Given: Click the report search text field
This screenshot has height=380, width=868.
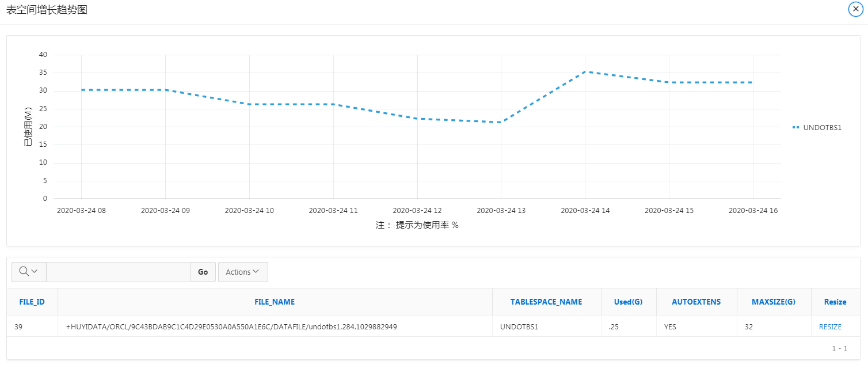Looking at the screenshot, I should pyautogui.click(x=118, y=272).
